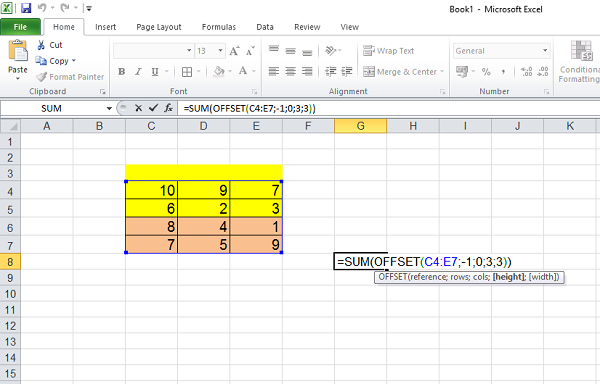The height and width of the screenshot is (384, 600).
Task: Click the Fill Color paint bucket
Action: click(219, 72)
